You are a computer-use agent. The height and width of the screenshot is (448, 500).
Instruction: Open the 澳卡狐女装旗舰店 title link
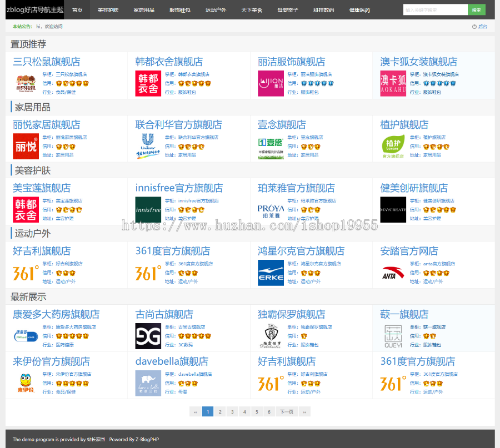click(x=419, y=62)
